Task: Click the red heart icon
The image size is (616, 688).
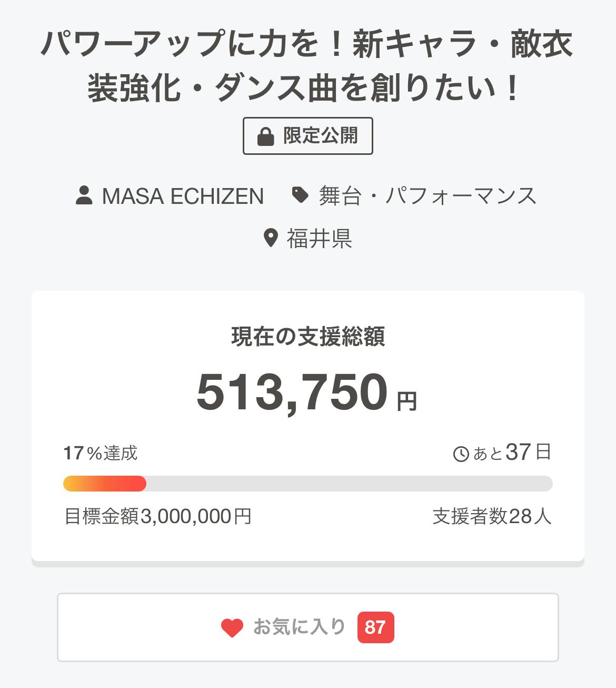Action: click(232, 627)
